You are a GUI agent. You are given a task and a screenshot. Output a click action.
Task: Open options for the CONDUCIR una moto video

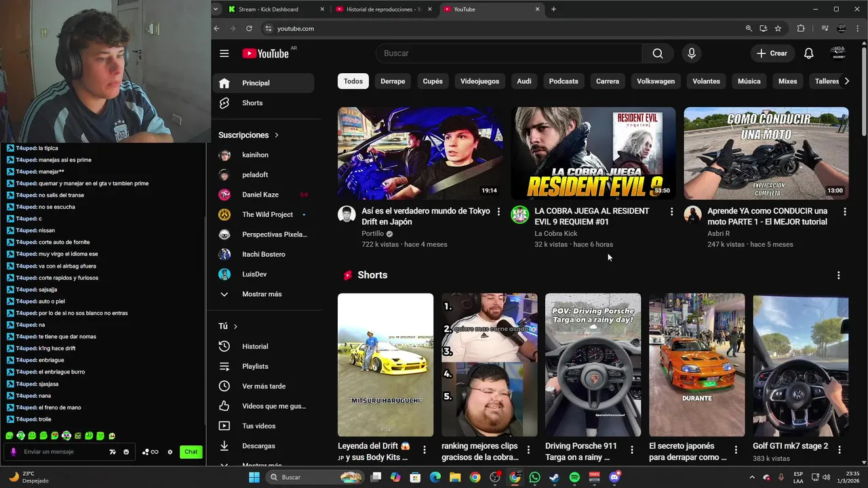(x=845, y=212)
